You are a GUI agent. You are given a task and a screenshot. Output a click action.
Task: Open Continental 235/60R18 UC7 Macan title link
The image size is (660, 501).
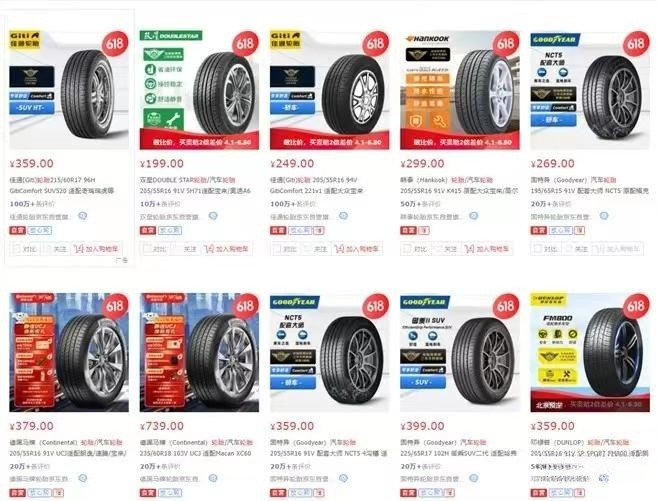point(197,448)
